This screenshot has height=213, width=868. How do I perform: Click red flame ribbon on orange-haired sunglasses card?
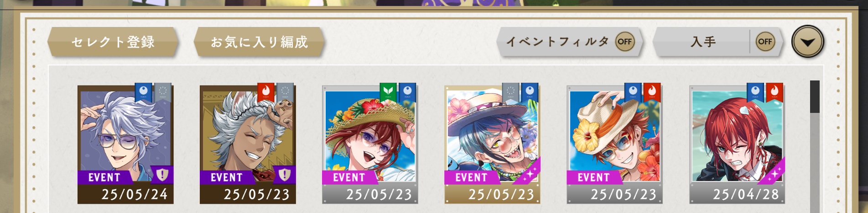pos(652,91)
